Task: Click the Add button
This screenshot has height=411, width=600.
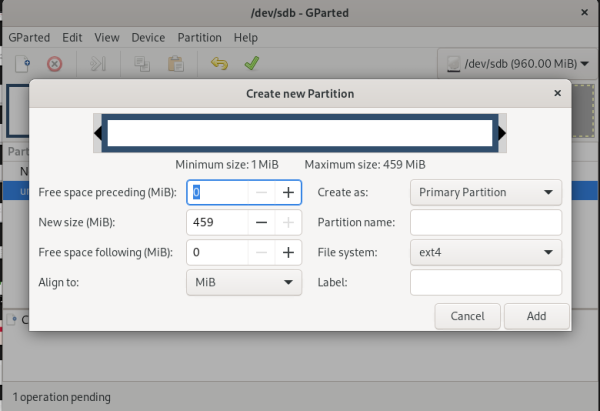Action: (537, 316)
